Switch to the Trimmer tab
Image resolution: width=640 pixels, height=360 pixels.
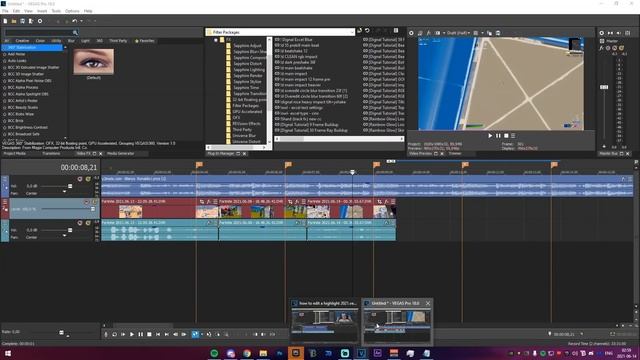coord(455,153)
